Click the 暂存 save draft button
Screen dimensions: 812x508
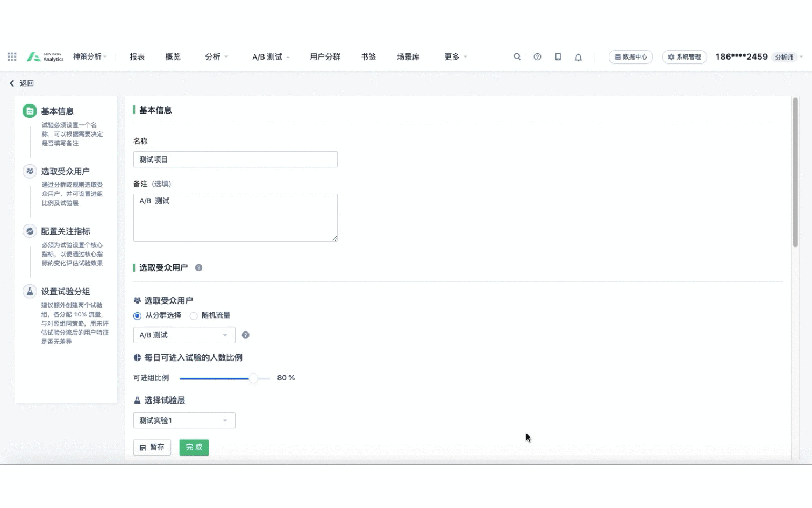pyautogui.click(x=152, y=448)
